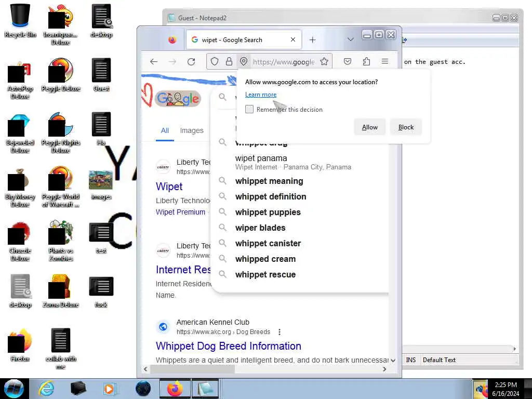Open tracking protection shield icon
532x399 pixels.
pos(214,61)
